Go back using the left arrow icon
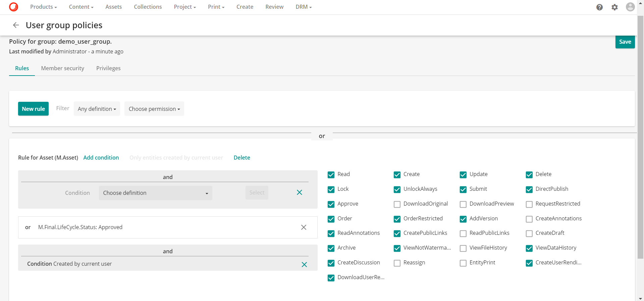 point(16,25)
